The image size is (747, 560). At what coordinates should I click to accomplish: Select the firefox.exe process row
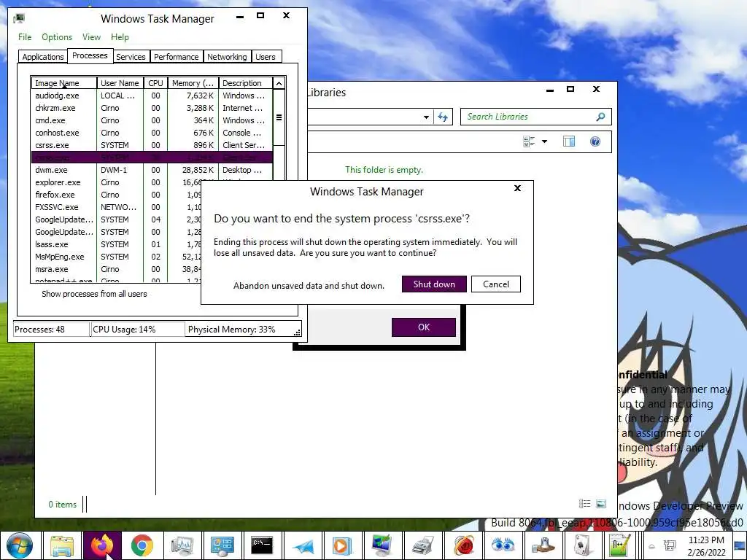click(116, 195)
